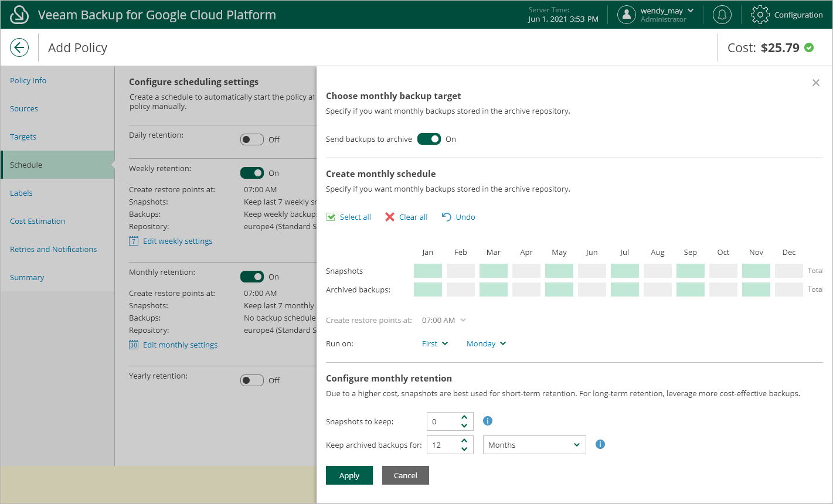Image resolution: width=833 pixels, height=504 pixels.
Task: Open the Summary step
Action: point(27,277)
